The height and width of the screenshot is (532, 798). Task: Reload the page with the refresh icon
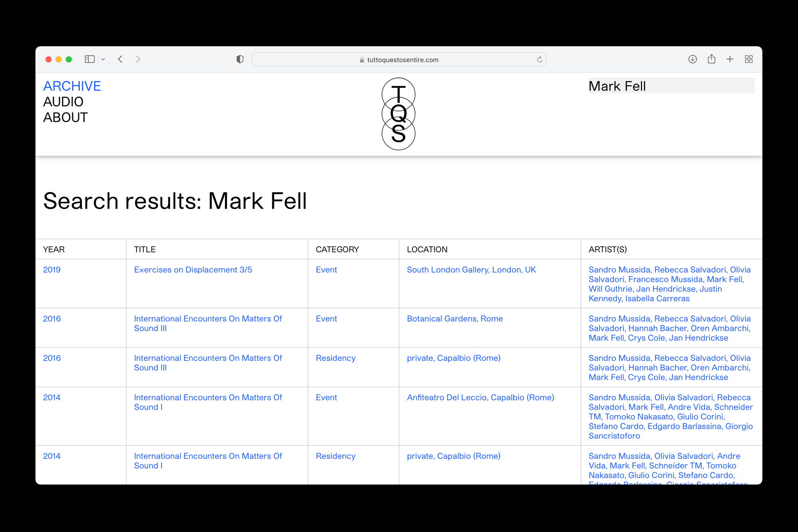tap(539, 59)
